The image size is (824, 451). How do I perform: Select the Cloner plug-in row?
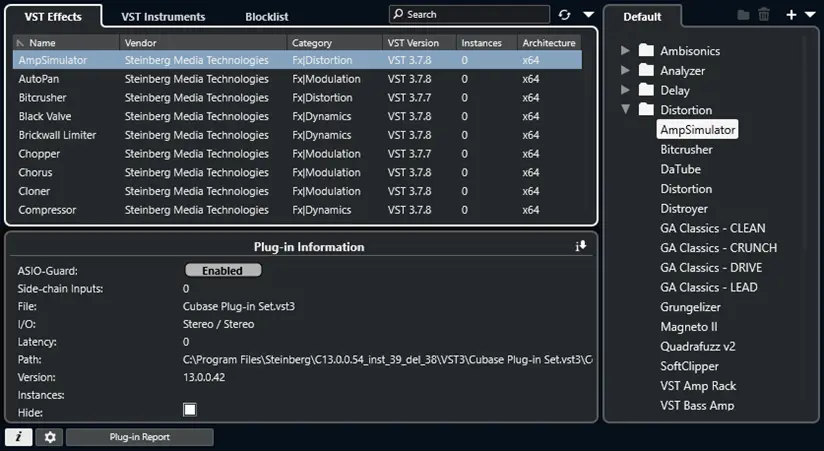point(297,191)
